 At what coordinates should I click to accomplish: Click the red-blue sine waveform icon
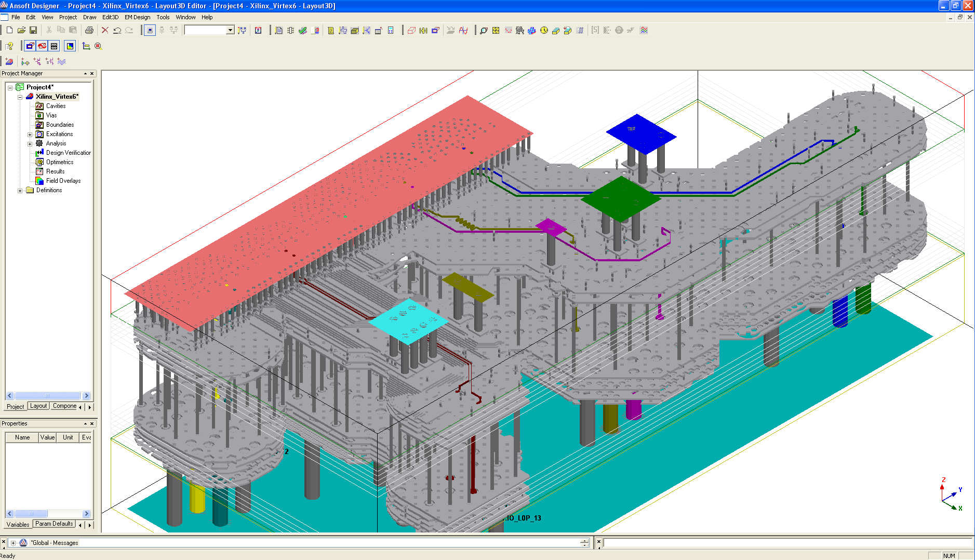[x=463, y=30]
